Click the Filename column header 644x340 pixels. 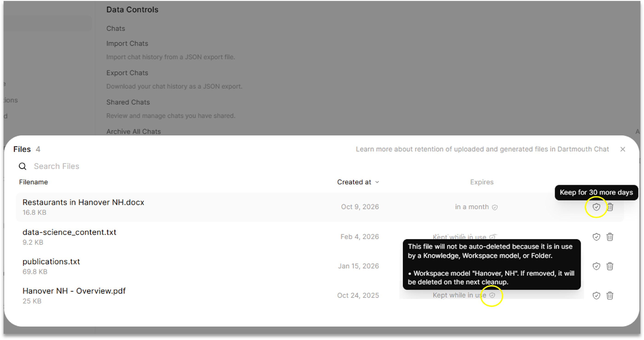[x=33, y=182]
